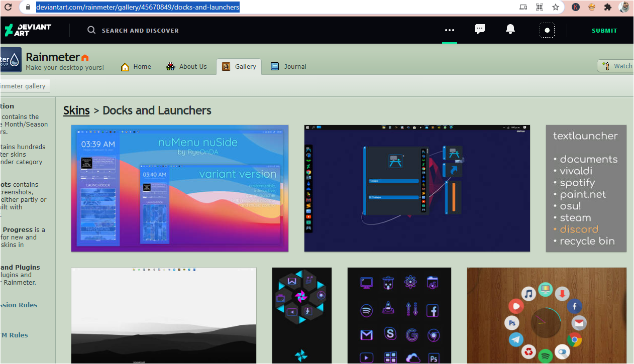Open the dark blue dock screenshot thumbnail

(x=417, y=188)
